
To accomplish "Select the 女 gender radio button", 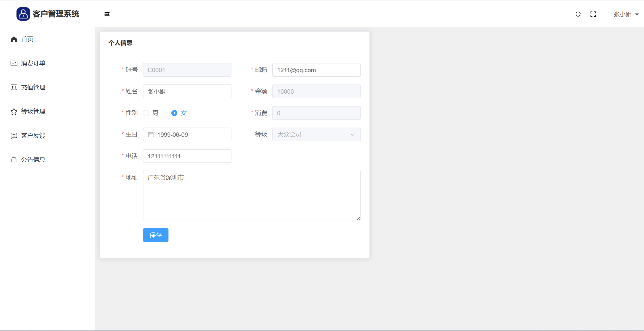I will (x=174, y=113).
